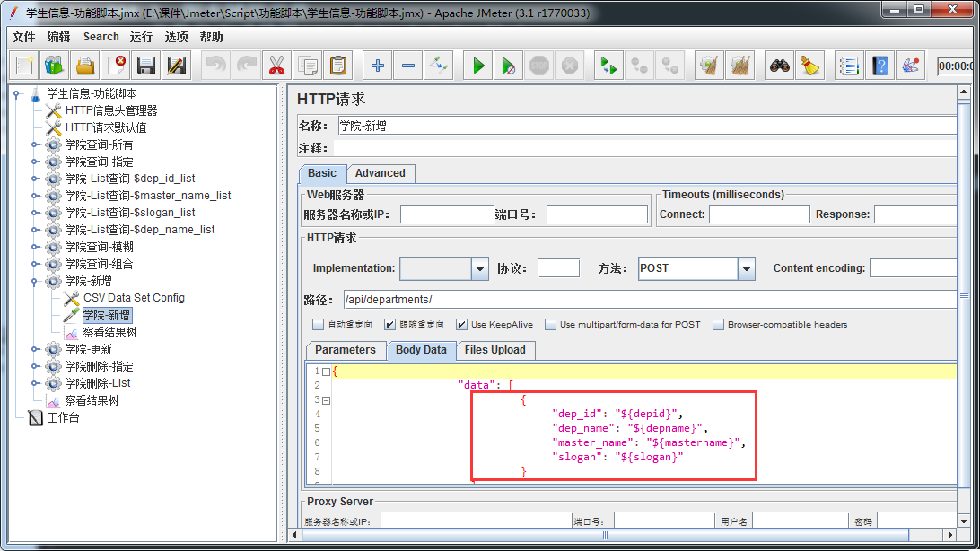Open the Templates icon in toolbar
Image resolution: width=980 pixels, height=551 pixels.
point(55,66)
